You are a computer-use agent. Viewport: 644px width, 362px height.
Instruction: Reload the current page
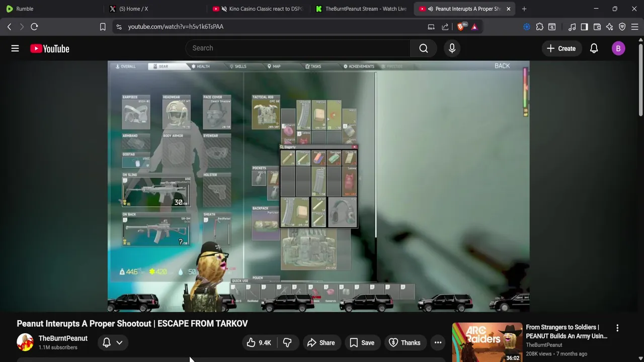tap(34, 27)
